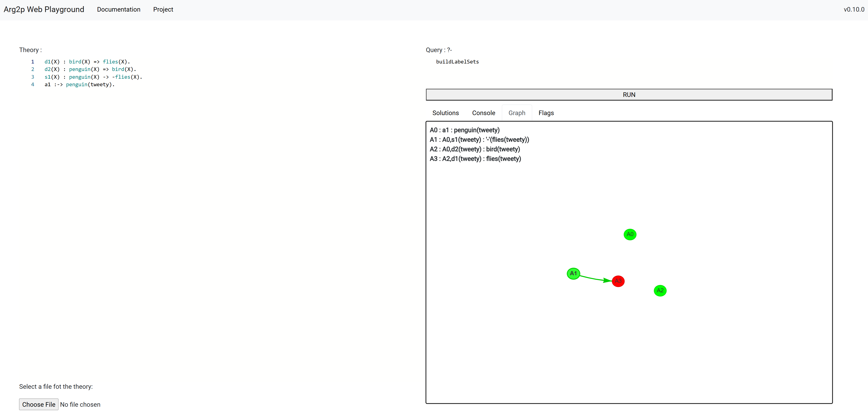This screenshot has height=419, width=868.
Task: Select the Graph tab
Action: click(x=517, y=113)
